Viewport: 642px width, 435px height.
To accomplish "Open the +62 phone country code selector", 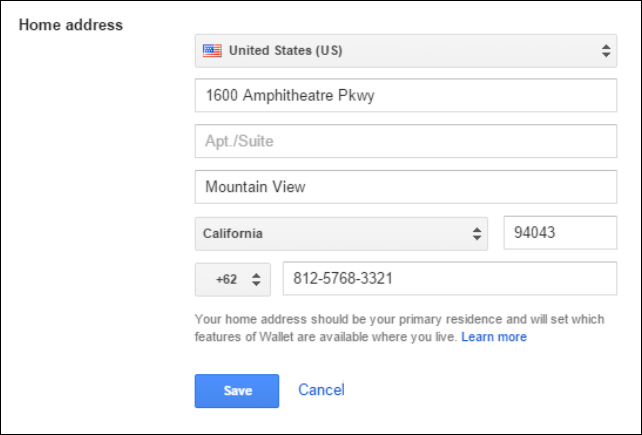I will coord(233,279).
